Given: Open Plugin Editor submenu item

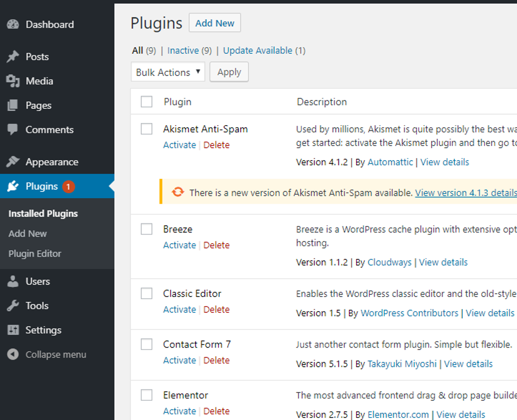Looking at the screenshot, I should pos(35,254).
